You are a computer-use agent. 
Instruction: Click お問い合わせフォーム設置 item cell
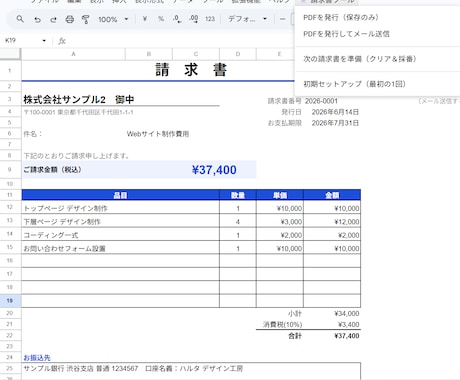pos(120,248)
